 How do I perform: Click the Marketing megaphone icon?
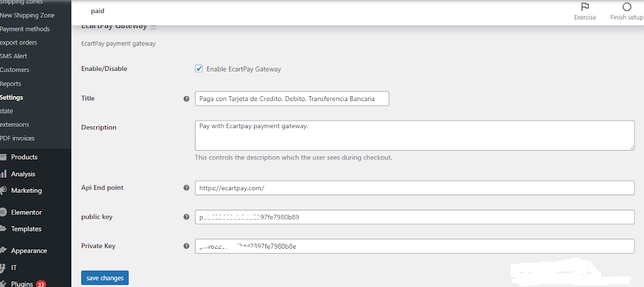point(3,190)
